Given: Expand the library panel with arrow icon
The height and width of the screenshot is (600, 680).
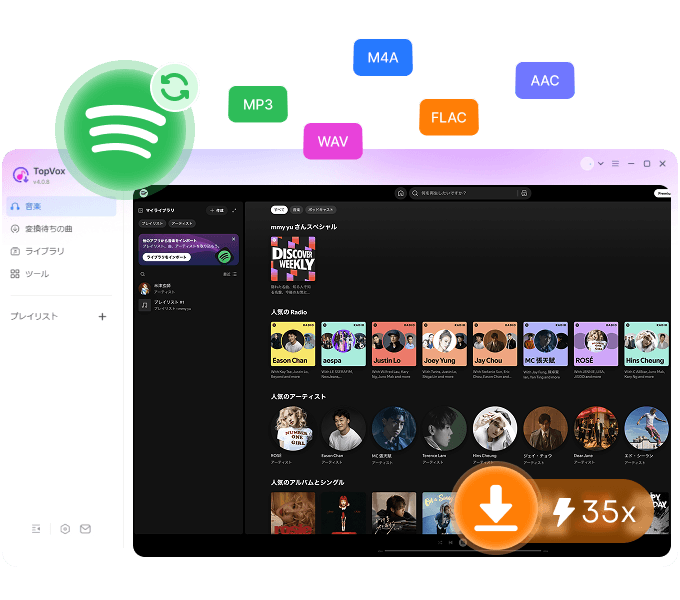Looking at the screenshot, I should pyautogui.click(x=234, y=210).
